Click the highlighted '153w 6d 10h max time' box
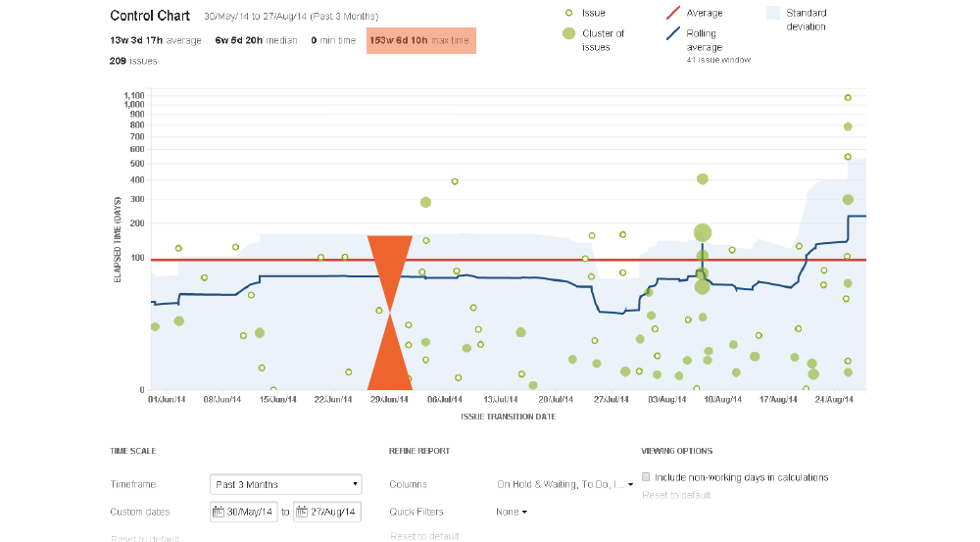 tap(421, 40)
